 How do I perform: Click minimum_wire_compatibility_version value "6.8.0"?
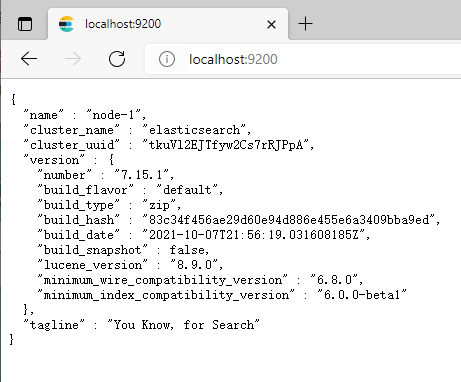click(334, 280)
